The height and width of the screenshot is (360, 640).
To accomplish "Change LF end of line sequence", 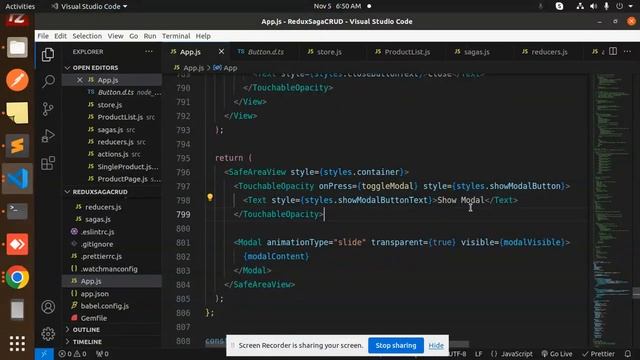I will tap(478, 354).
